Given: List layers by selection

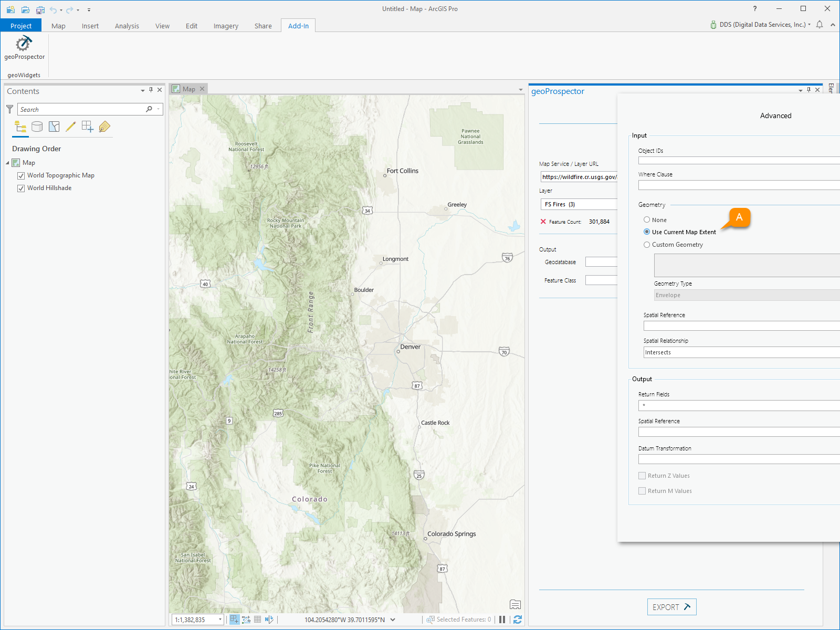Looking at the screenshot, I should pos(54,127).
